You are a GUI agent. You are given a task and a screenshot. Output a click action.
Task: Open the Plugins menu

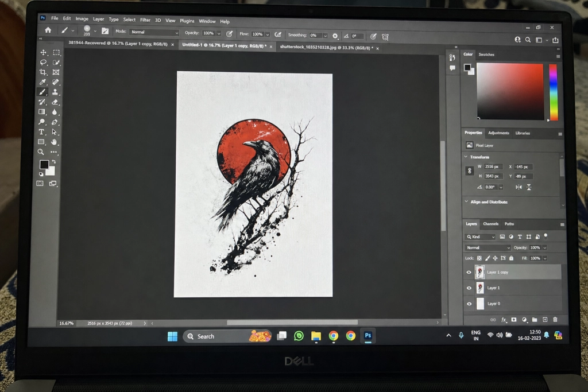point(187,21)
